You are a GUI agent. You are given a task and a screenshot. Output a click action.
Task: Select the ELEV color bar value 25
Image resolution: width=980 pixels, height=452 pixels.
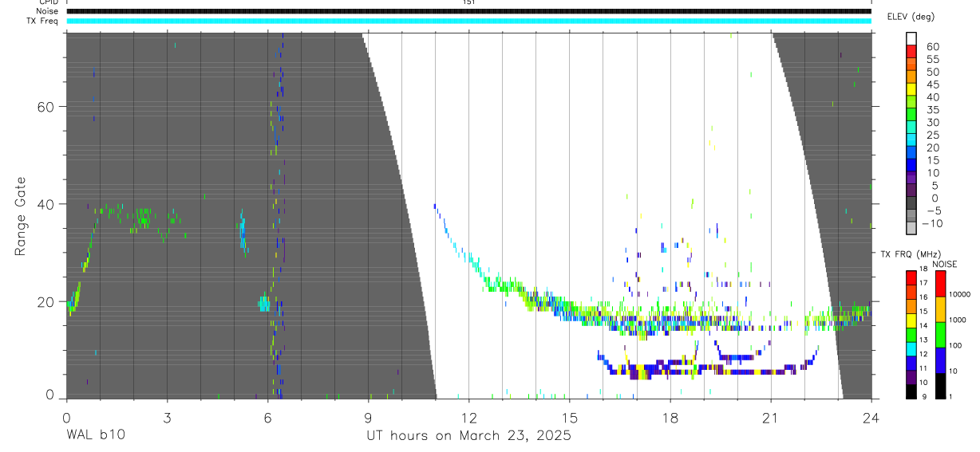pyautogui.click(x=932, y=136)
